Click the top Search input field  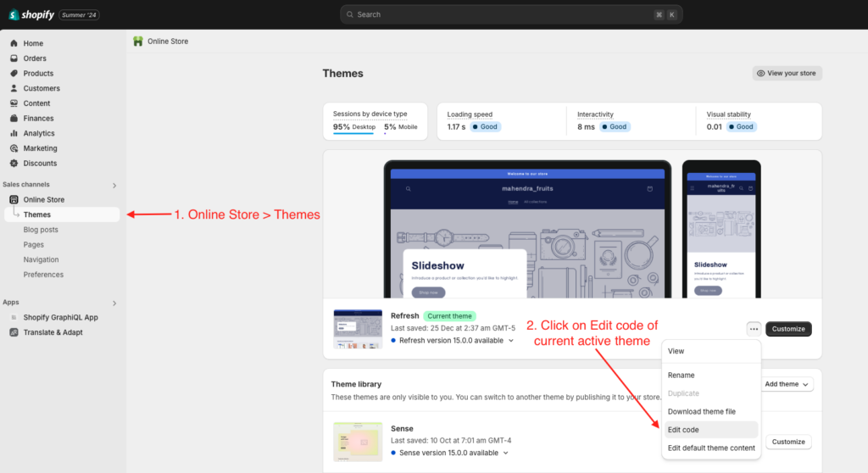point(510,14)
